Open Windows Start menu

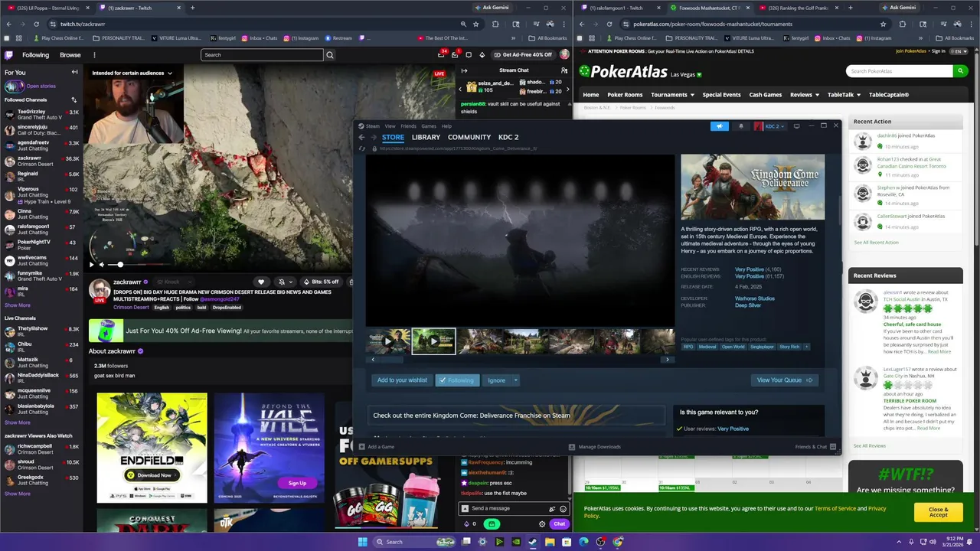362,542
